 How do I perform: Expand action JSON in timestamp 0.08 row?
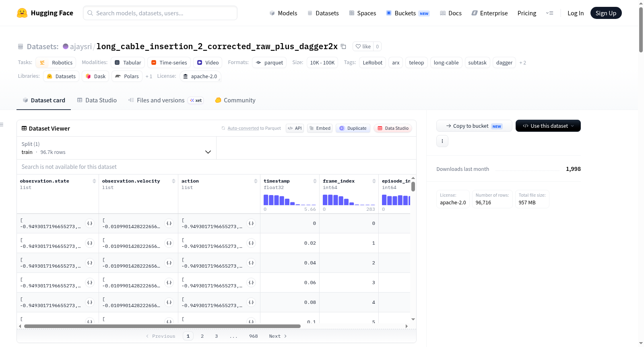click(x=251, y=302)
